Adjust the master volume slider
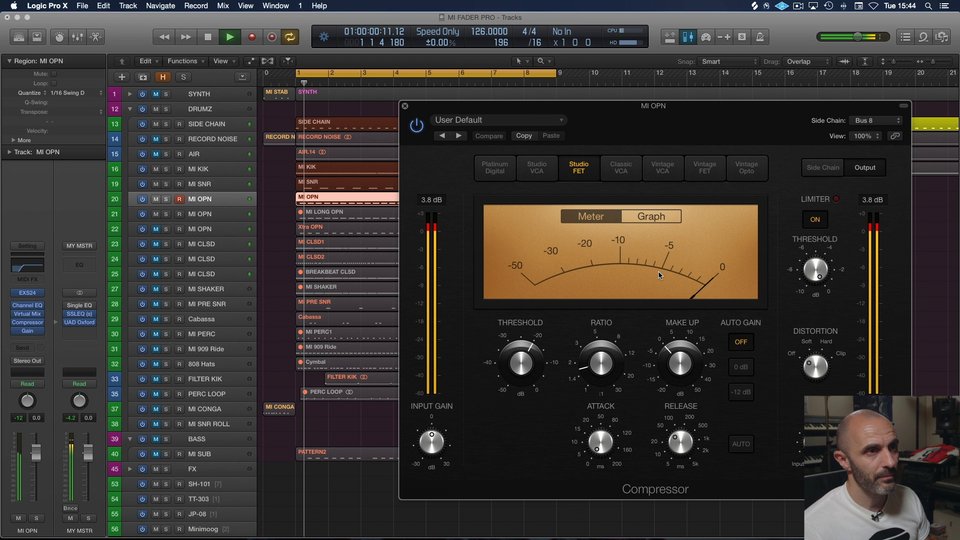This screenshot has height=540, width=960. coord(853,37)
